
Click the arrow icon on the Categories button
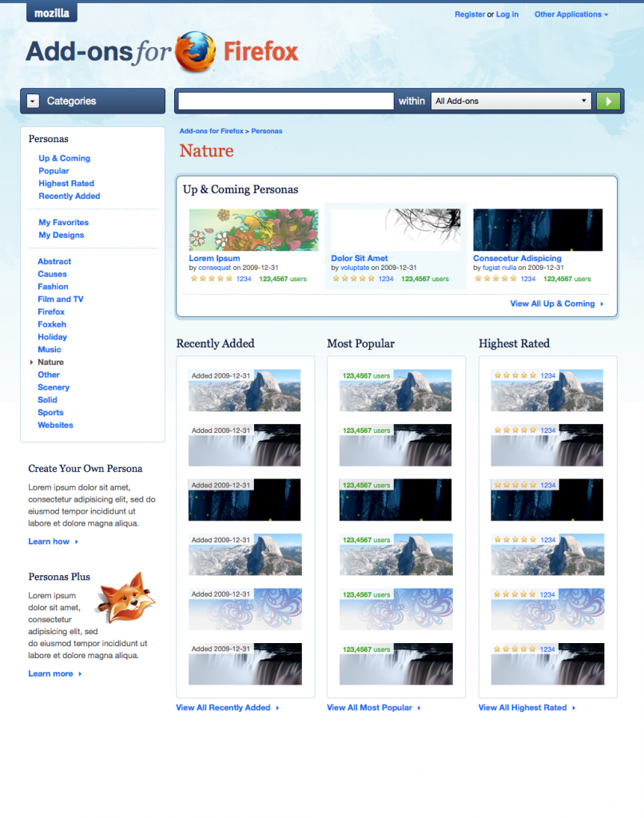(32, 101)
